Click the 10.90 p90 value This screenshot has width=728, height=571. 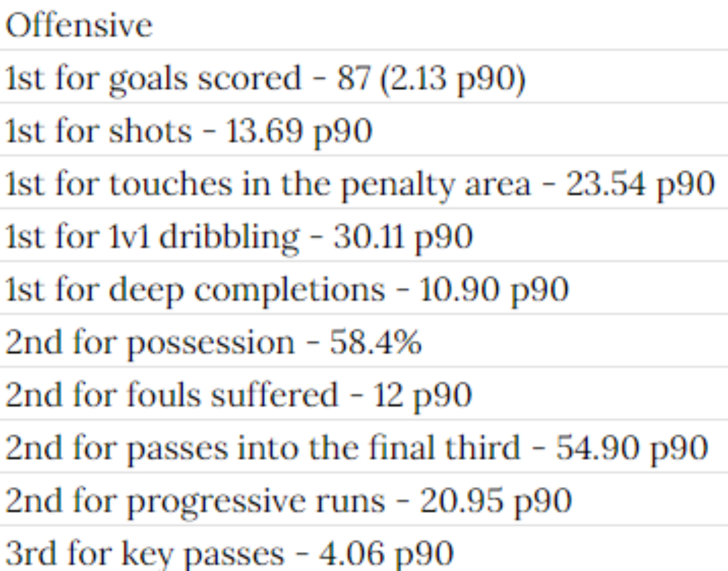494,291
